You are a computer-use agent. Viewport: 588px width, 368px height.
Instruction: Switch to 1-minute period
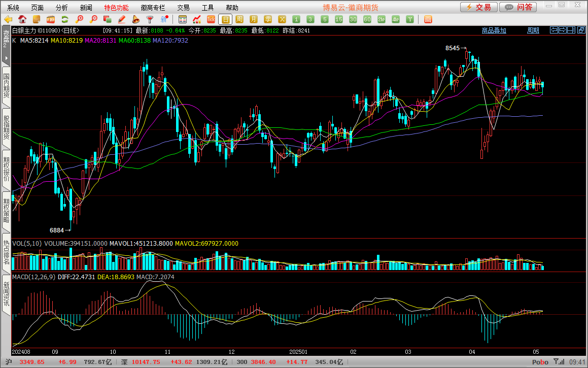[x=296, y=19]
